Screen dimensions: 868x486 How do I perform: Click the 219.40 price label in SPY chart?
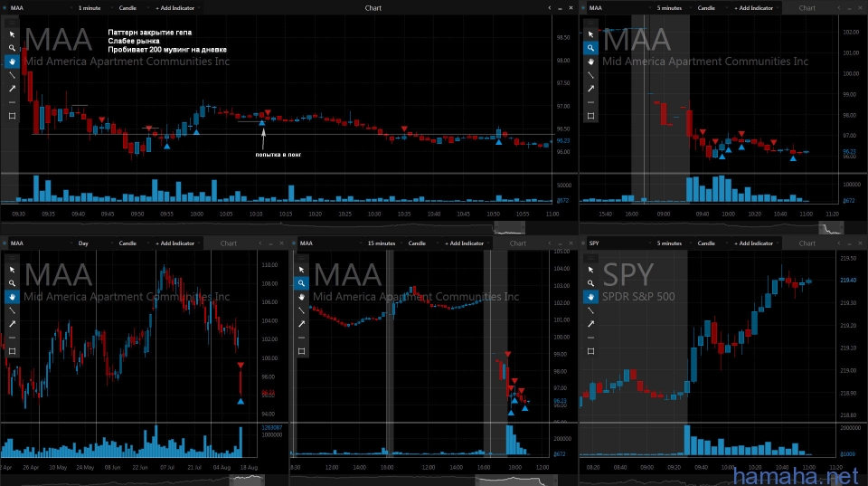[x=848, y=281]
